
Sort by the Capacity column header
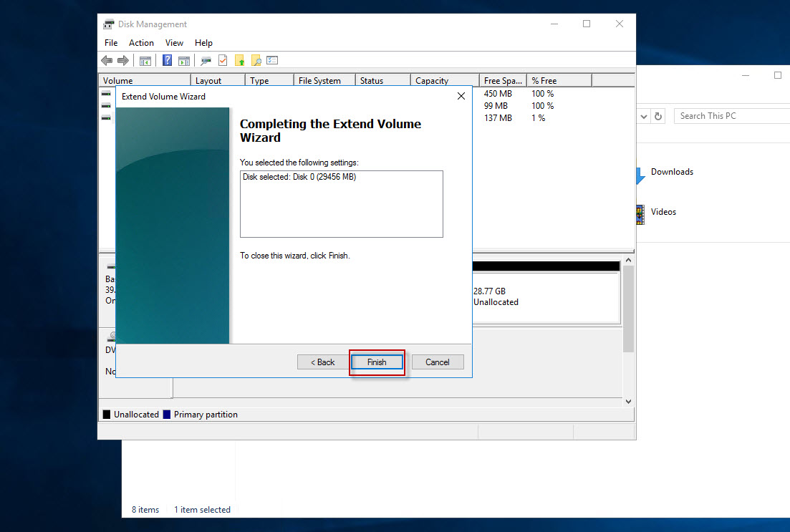(x=444, y=81)
